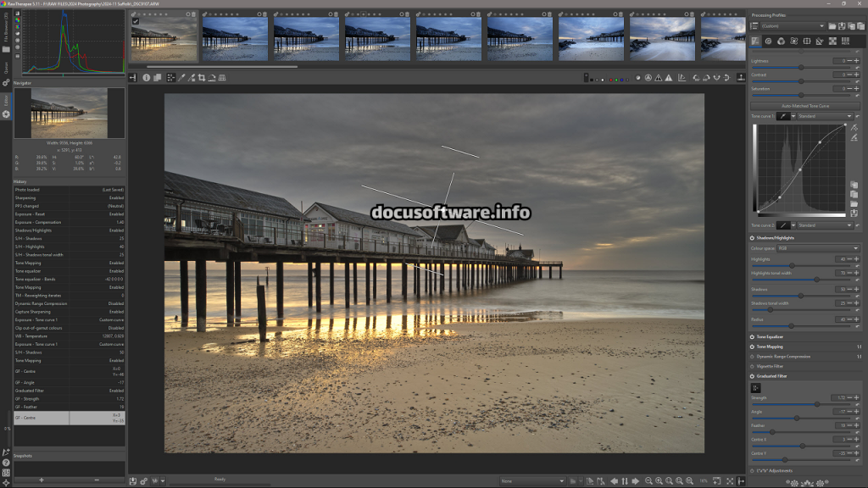The image size is (868, 488).
Task: Save the current image with the save icon
Action: [133, 480]
